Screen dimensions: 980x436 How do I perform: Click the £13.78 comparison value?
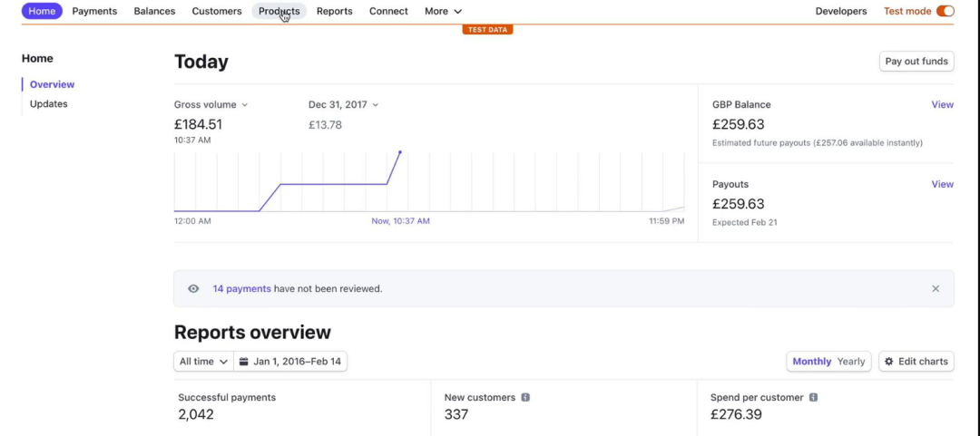click(x=325, y=125)
